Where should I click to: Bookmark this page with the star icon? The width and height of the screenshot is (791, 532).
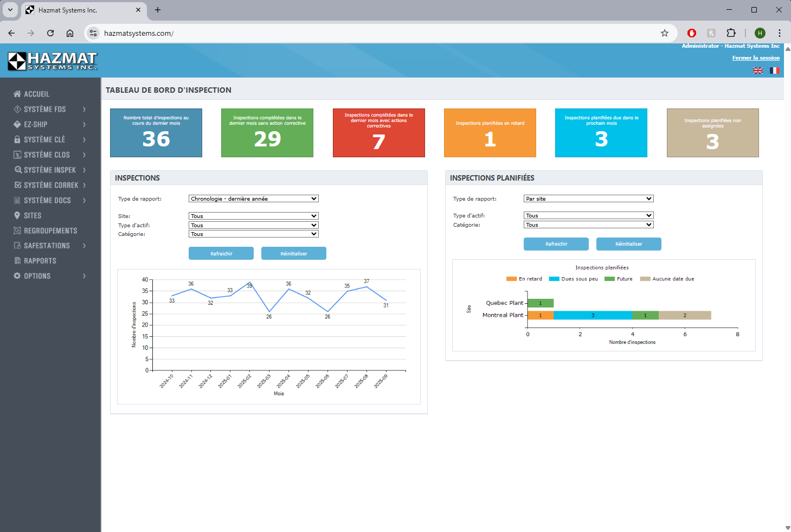click(665, 33)
